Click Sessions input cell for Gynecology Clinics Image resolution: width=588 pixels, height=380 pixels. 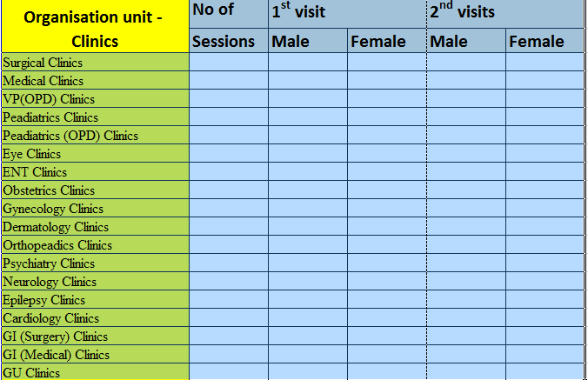[x=228, y=209]
